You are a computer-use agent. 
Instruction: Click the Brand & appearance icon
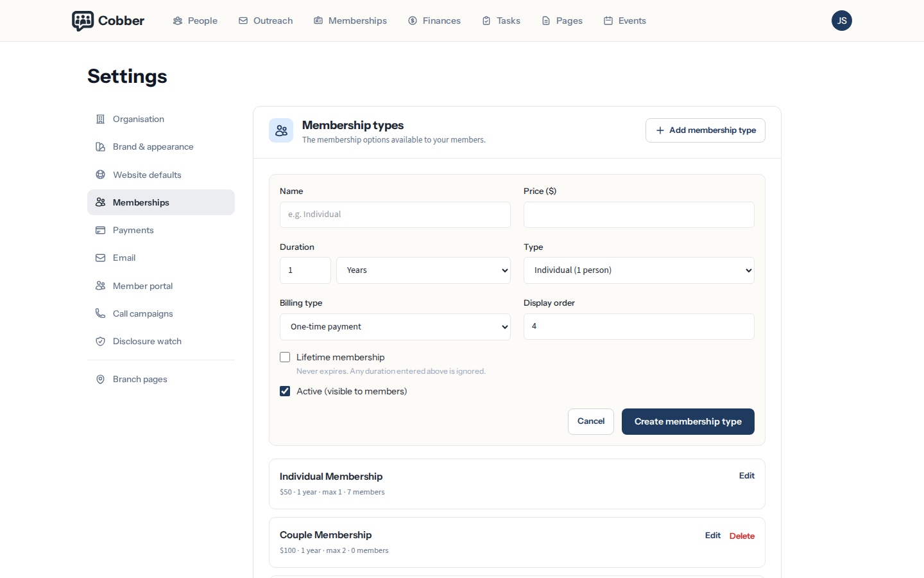coord(100,146)
